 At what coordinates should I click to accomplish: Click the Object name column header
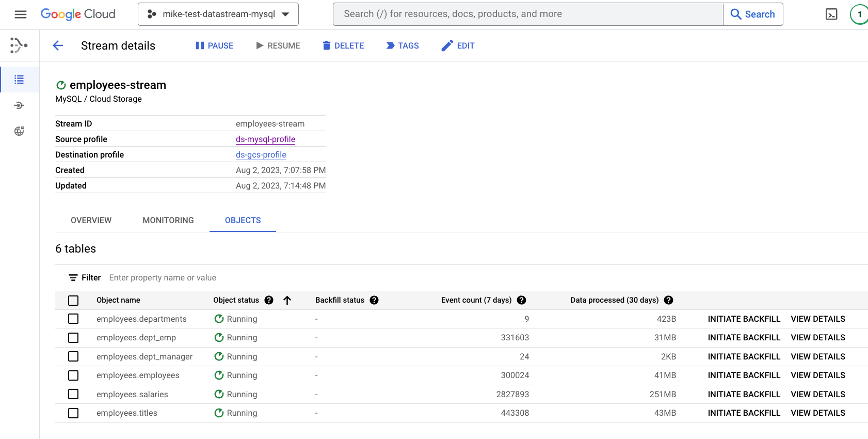118,300
